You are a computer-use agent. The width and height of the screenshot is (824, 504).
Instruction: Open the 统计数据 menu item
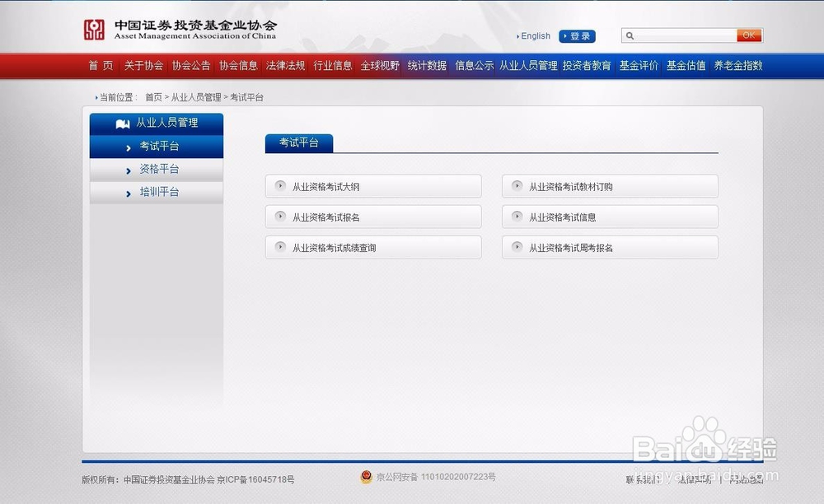427,65
